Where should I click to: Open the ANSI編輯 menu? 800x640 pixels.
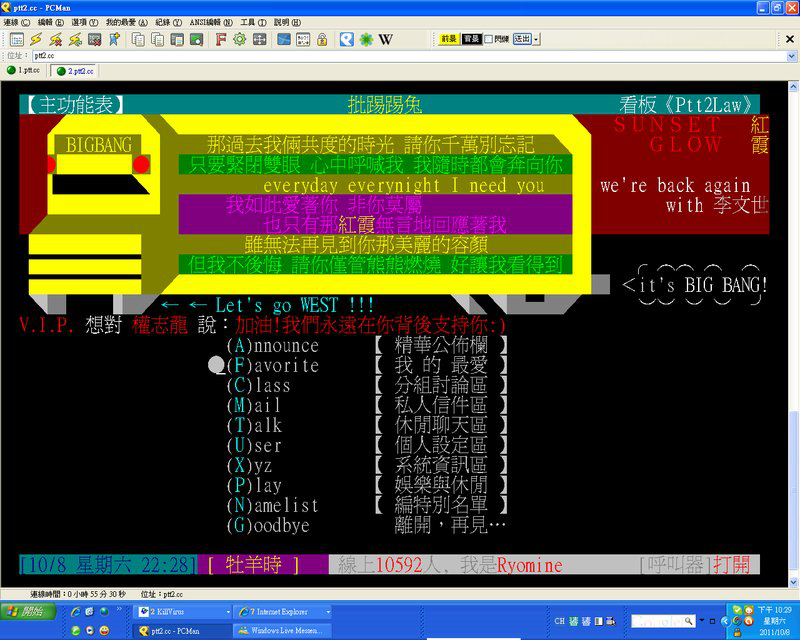(x=213, y=22)
